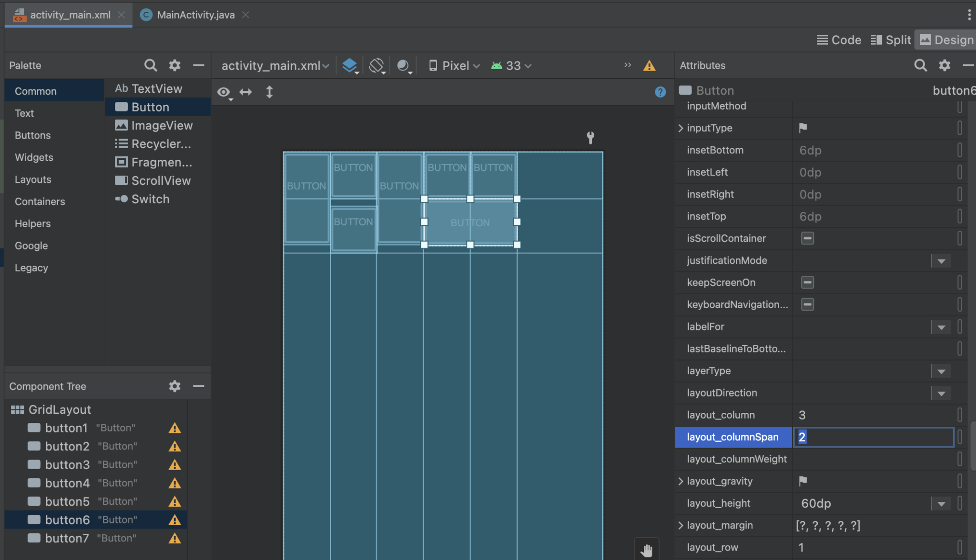
Task: Open API 33 version dropdown
Action: (x=511, y=66)
